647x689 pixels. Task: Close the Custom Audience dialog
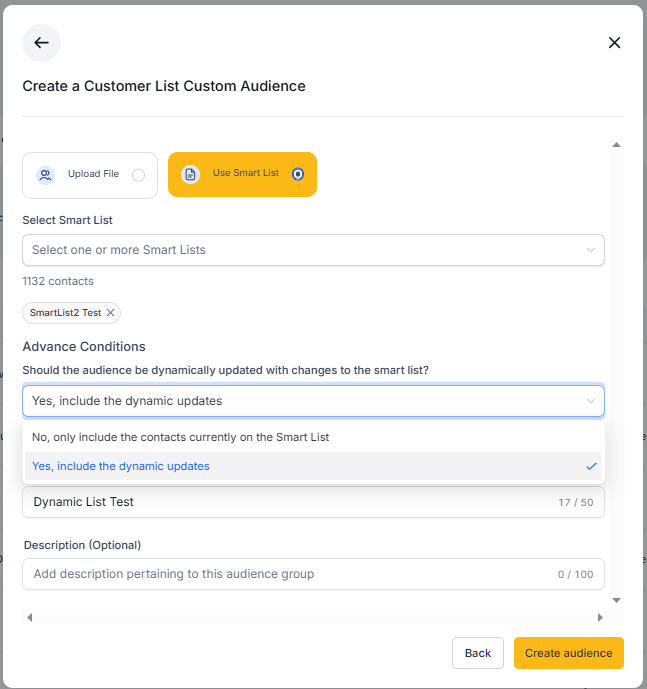click(614, 43)
